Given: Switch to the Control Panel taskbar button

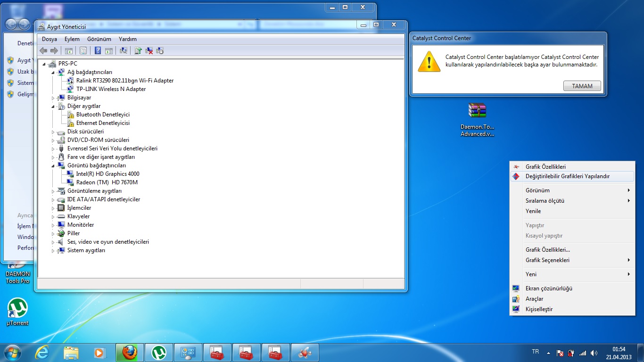Looking at the screenshot, I should (x=188, y=352).
